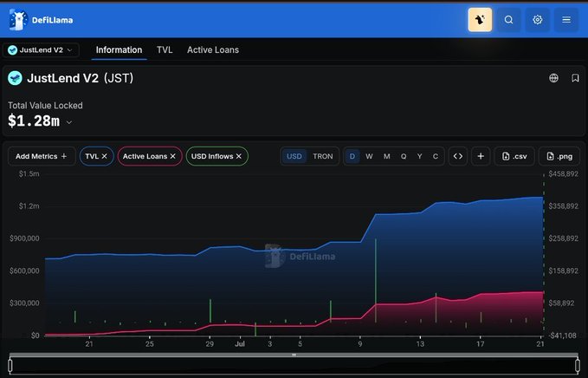Click the Jul date axis label
This screenshot has height=378, width=588.
click(x=240, y=344)
